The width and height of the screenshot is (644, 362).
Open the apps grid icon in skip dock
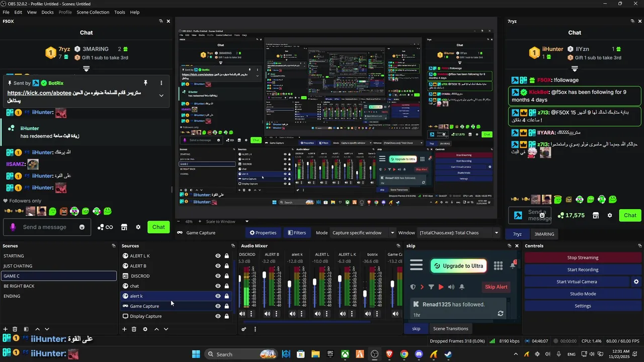(498, 266)
